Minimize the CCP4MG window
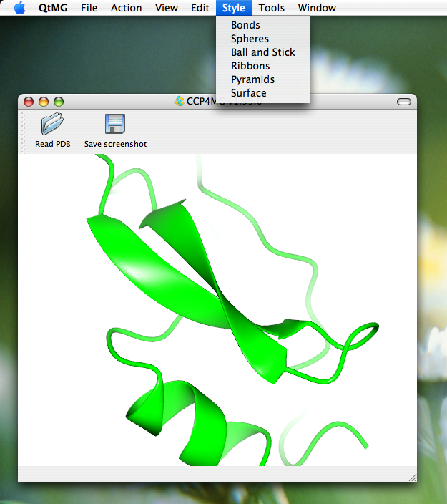 44,102
